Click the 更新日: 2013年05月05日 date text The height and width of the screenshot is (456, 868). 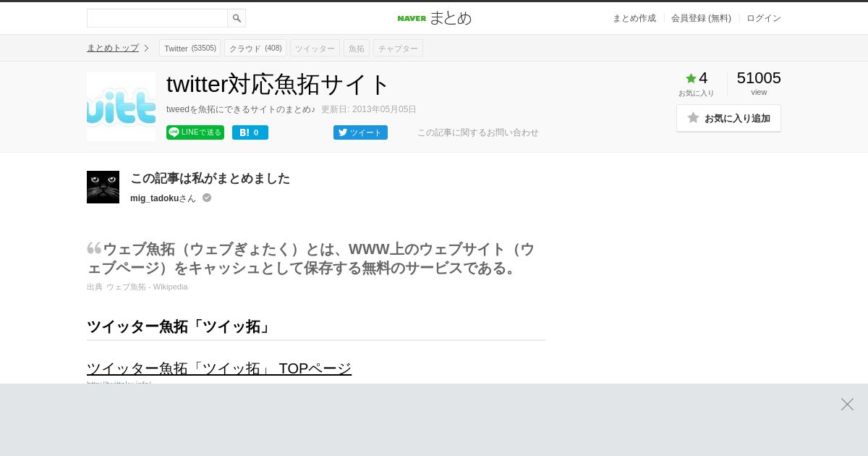369,109
